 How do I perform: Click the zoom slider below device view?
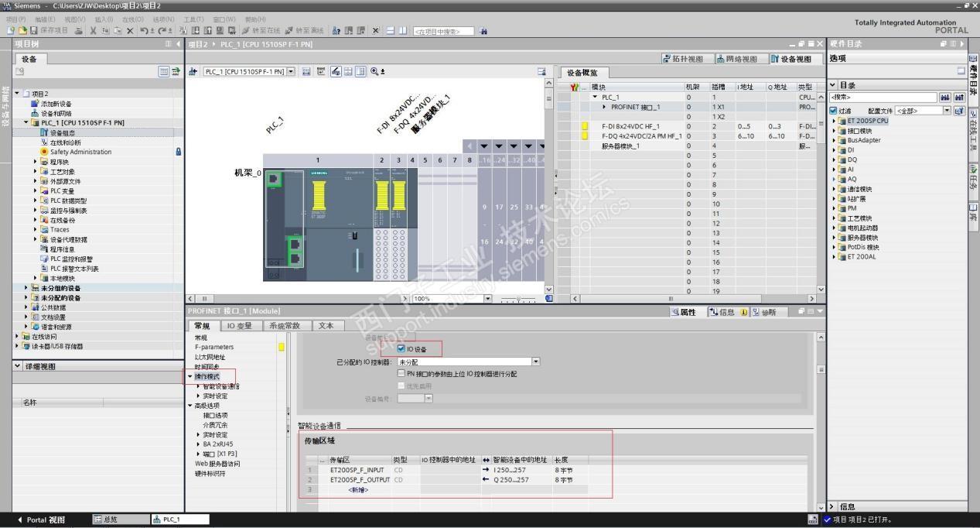[518, 300]
